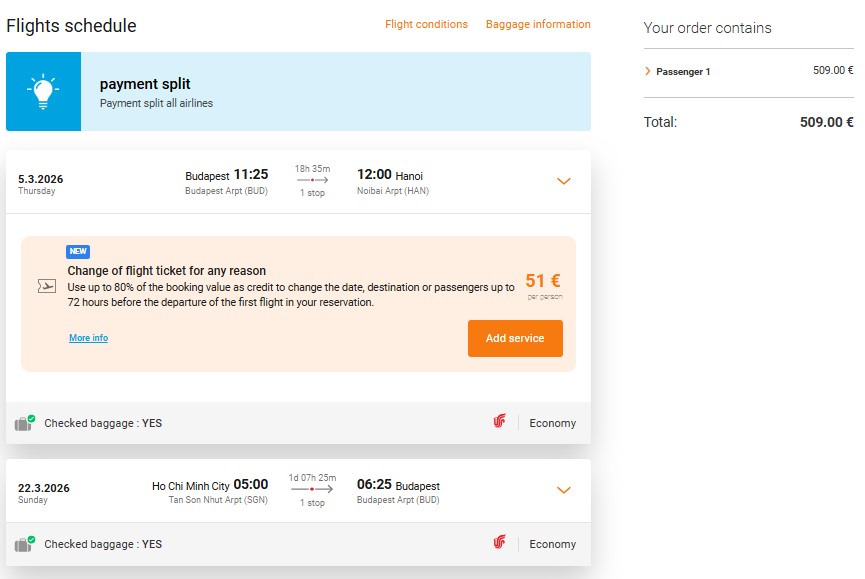Click the Total 509.00 € amount
This screenshot has height=579, width=865.
click(x=826, y=122)
